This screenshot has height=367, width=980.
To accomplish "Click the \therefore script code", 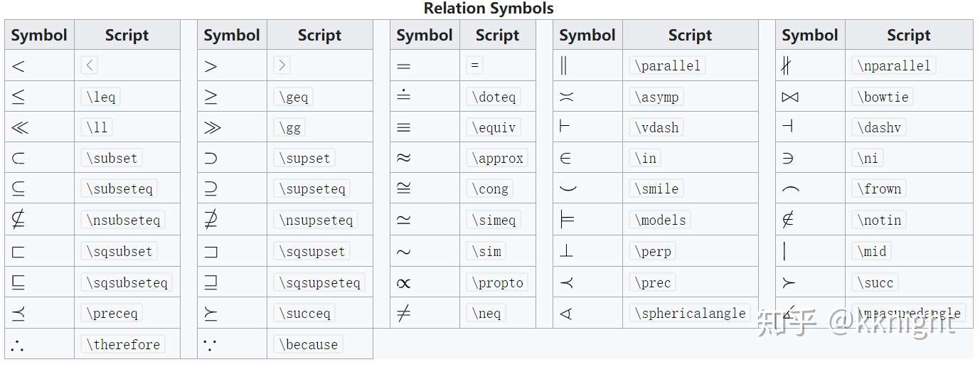I will (x=122, y=345).
